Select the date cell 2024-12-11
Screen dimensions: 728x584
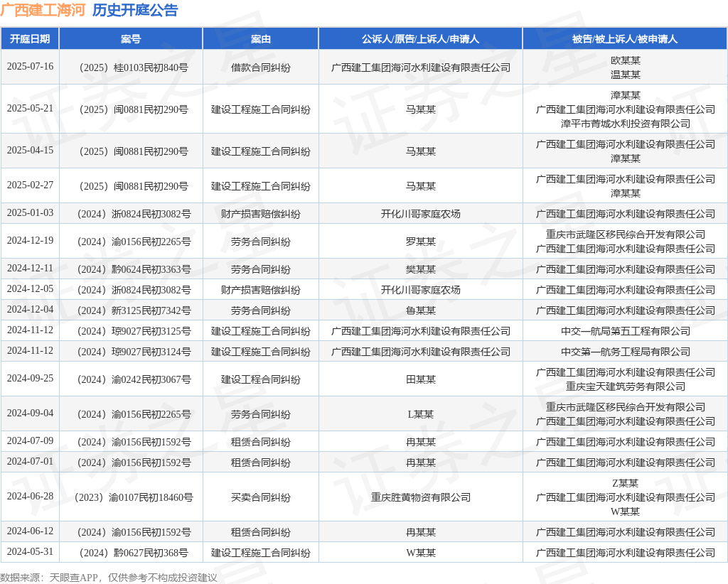pyautogui.click(x=30, y=268)
